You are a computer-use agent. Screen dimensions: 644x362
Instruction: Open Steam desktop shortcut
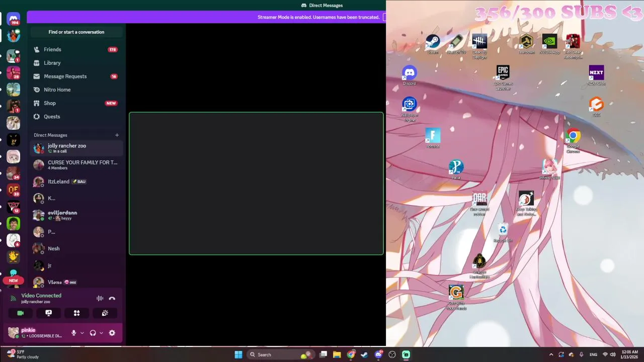[433, 44]
